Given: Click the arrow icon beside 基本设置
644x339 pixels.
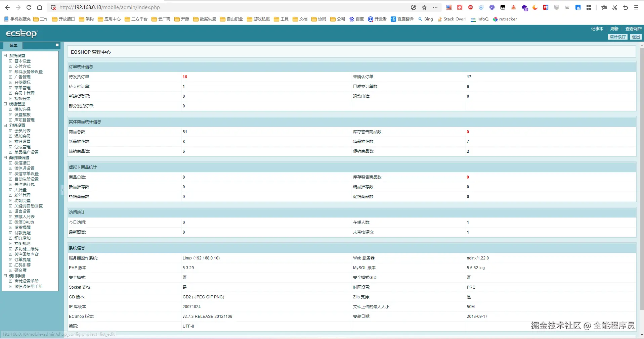Looking at the screenshot, I should tap(10, 61).
